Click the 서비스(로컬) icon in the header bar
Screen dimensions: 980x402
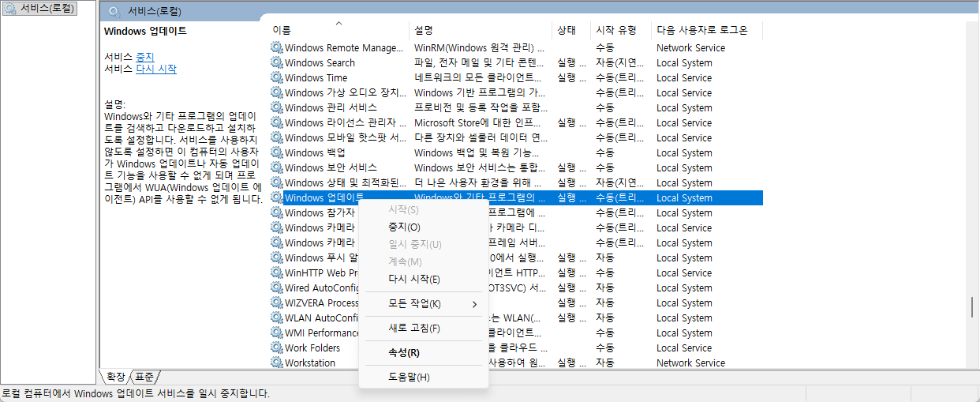coord(114,12)
